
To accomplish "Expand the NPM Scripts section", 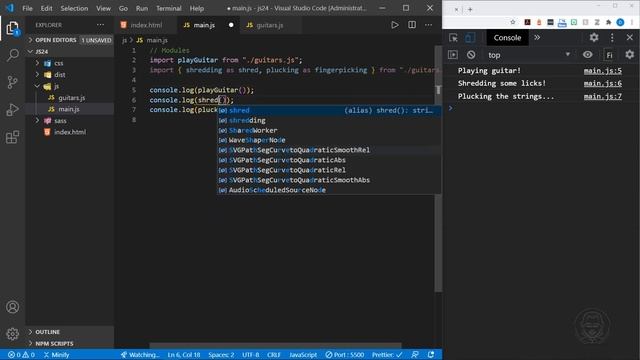I will click(x=70, y=343).
